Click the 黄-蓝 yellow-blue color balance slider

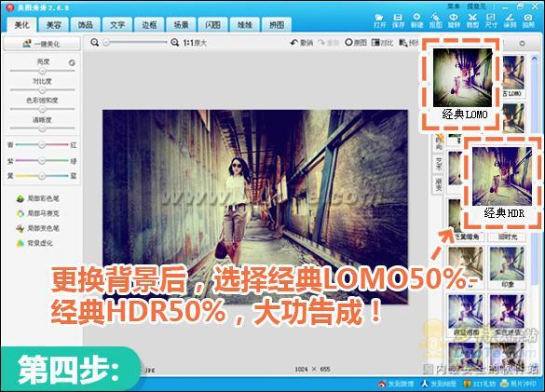pos(42,176)
